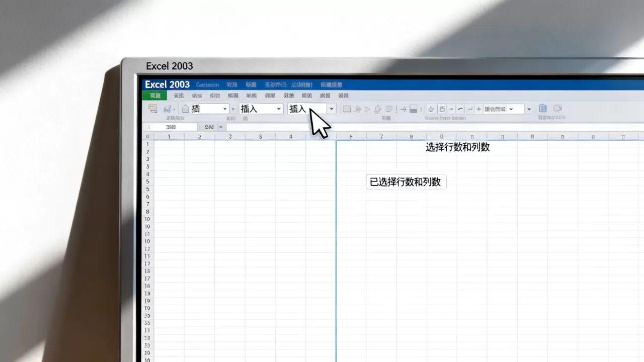Click the play triangle toolbar icon
The height and width of the screenshot is (362, 644).
367,109
